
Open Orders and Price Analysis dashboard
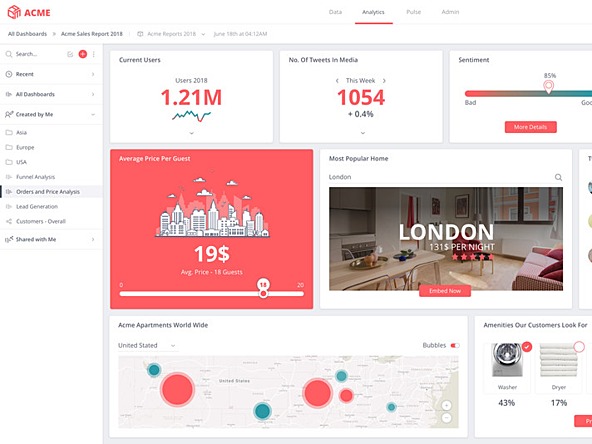coord(51,192)
